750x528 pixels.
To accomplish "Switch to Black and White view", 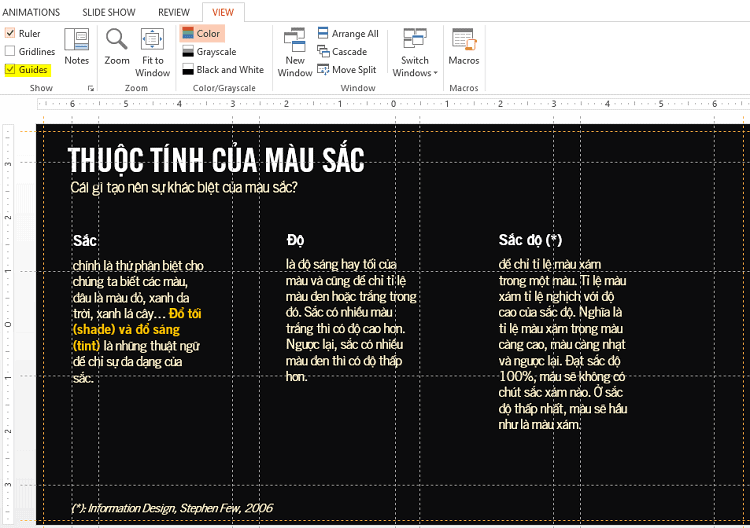I will (223, 70).
